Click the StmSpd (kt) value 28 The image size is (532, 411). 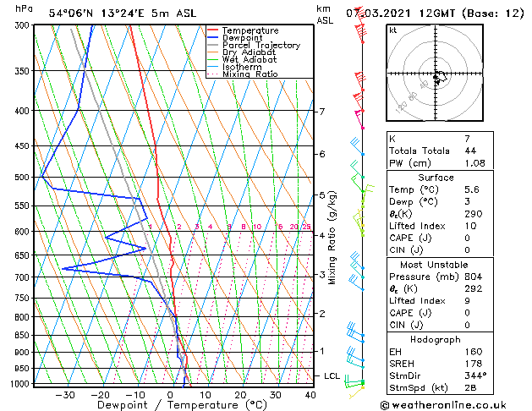pos(470,387)
